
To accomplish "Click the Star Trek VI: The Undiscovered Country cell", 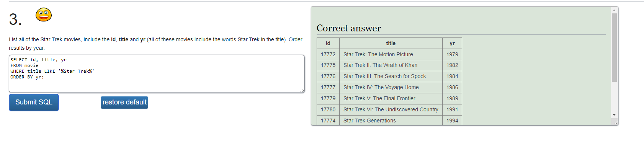I will (x=391, y=110).
